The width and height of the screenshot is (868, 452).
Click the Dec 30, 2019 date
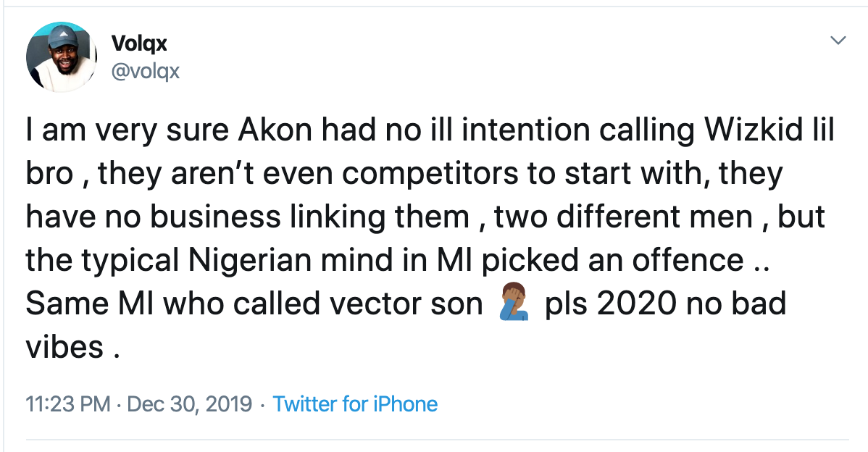(x=189, y=403)
